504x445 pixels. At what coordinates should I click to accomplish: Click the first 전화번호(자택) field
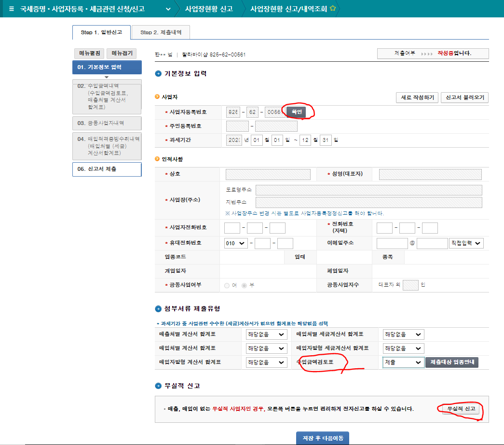tap(384, 228)
